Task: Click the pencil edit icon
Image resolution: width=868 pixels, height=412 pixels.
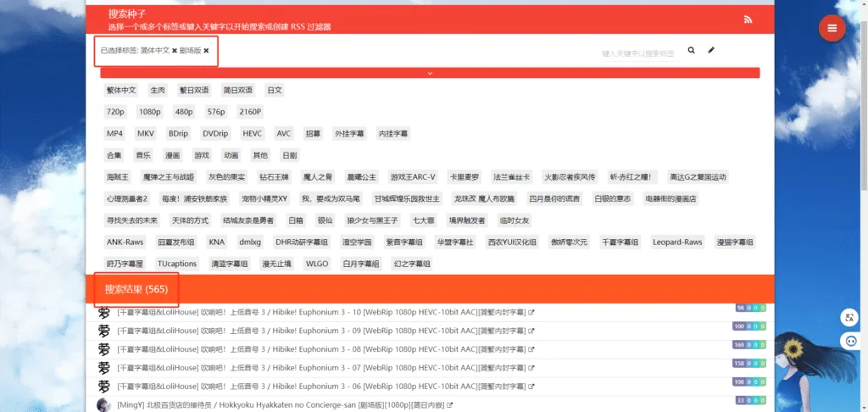Action: coord(711,51)
